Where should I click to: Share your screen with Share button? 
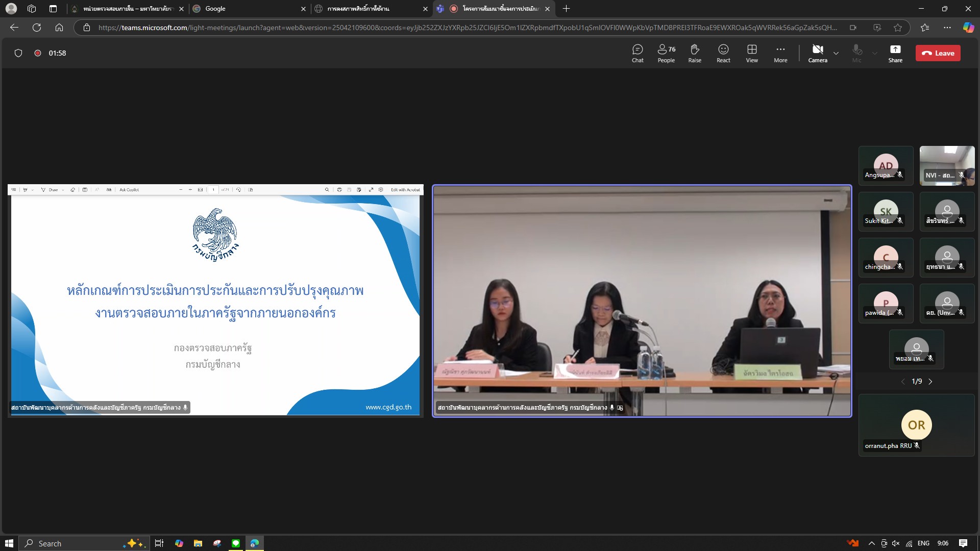(895, 53)
